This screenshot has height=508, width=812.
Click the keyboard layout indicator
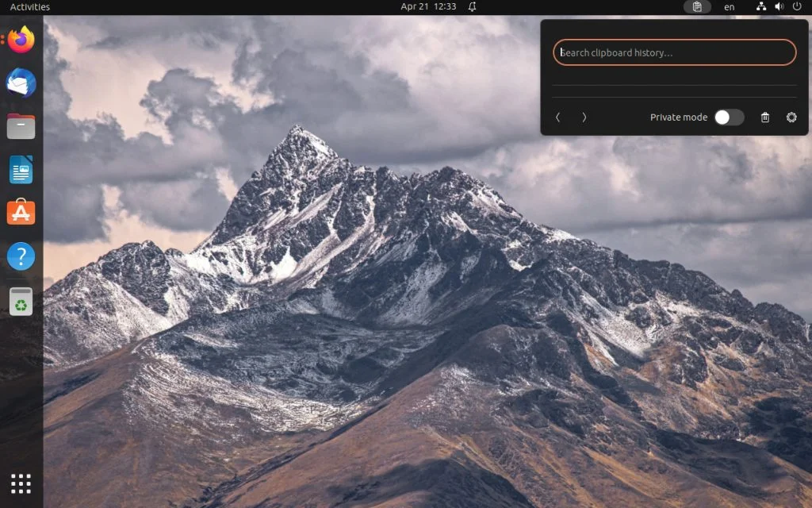[730, 6]
